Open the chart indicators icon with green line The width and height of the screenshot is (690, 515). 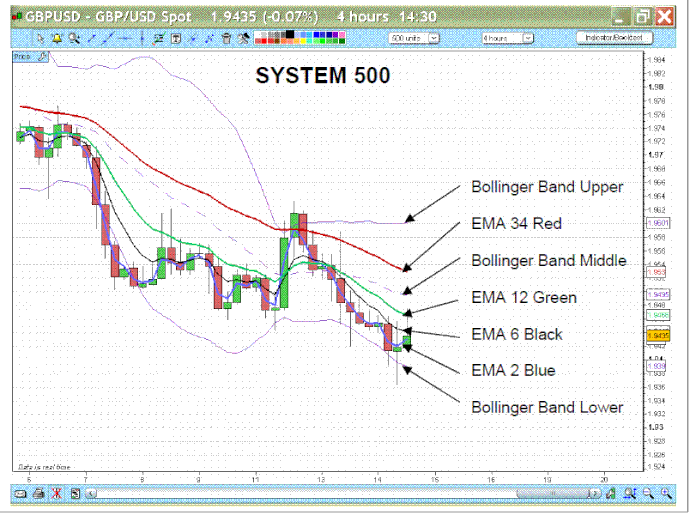point(158,39)
